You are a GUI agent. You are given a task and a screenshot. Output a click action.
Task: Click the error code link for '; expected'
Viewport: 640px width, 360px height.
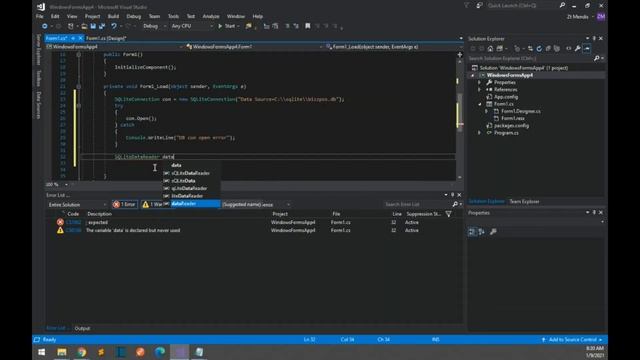tap(73, 222)
